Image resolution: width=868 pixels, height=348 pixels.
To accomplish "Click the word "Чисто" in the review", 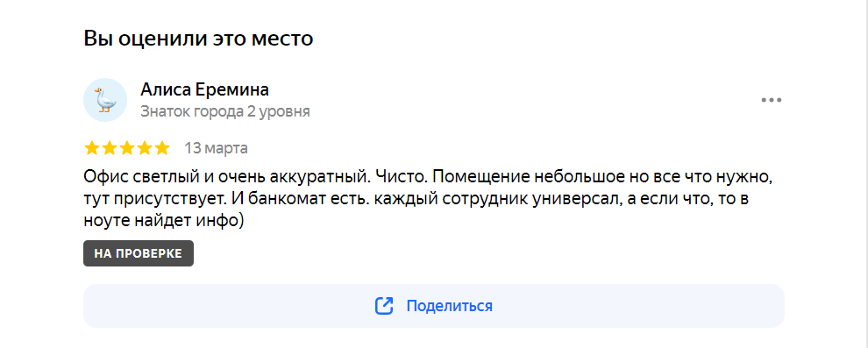I will coord(400,178).
